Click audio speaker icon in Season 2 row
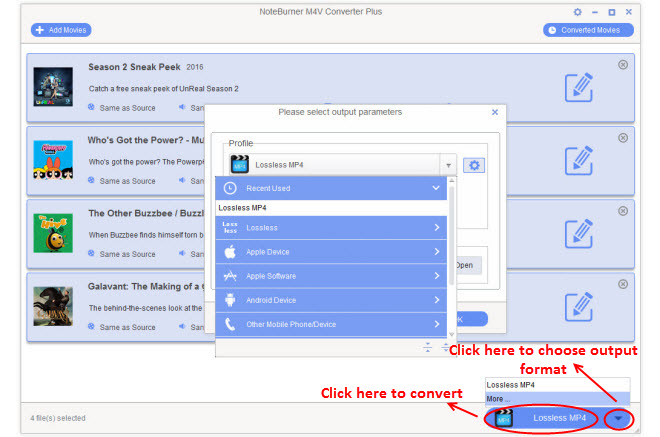 (182, 107)
